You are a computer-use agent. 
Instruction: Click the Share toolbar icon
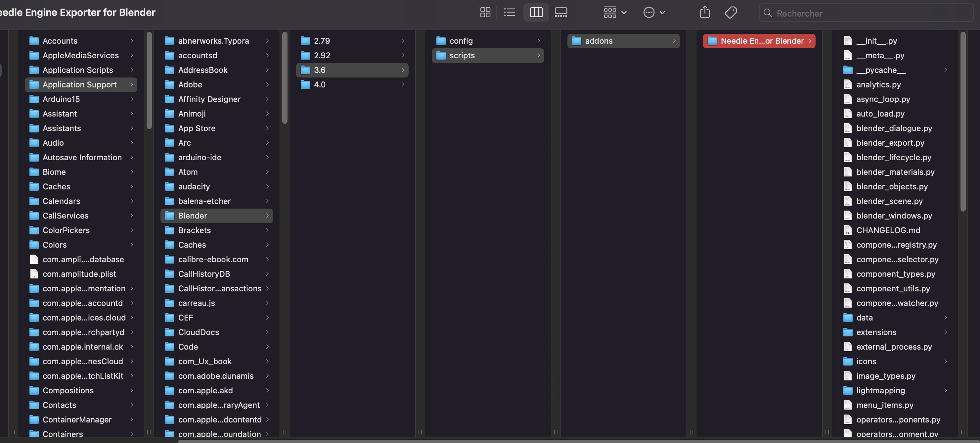705,13
